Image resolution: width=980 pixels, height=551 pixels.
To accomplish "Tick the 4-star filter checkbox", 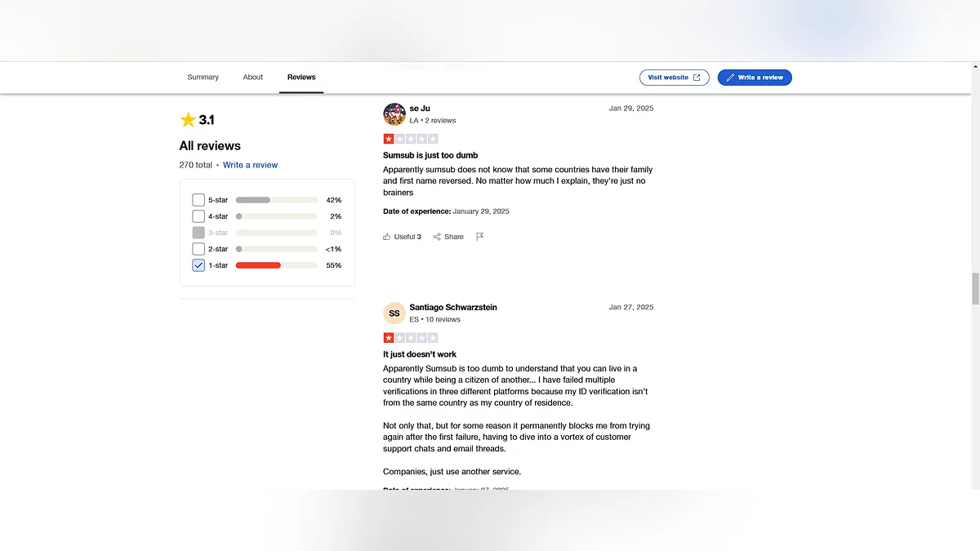I will tap(198, 216).
